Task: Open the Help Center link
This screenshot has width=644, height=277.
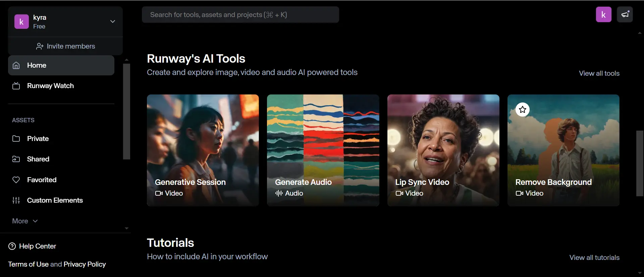Action: point(32,246)
